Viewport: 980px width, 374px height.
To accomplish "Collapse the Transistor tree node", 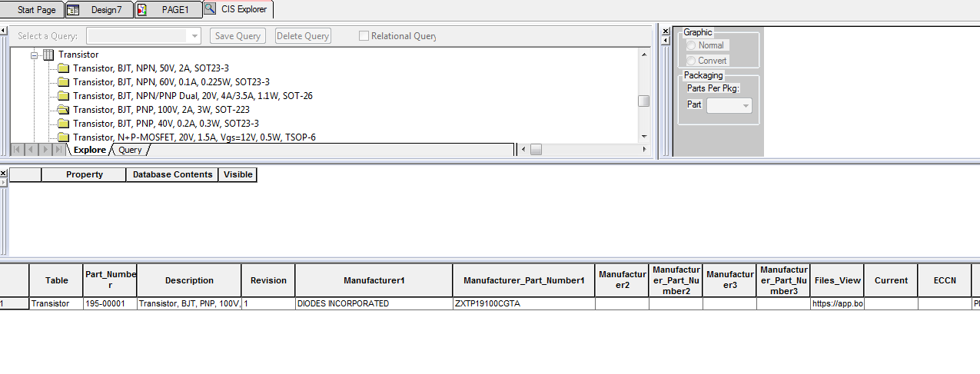I will click(x=34, y=55).
